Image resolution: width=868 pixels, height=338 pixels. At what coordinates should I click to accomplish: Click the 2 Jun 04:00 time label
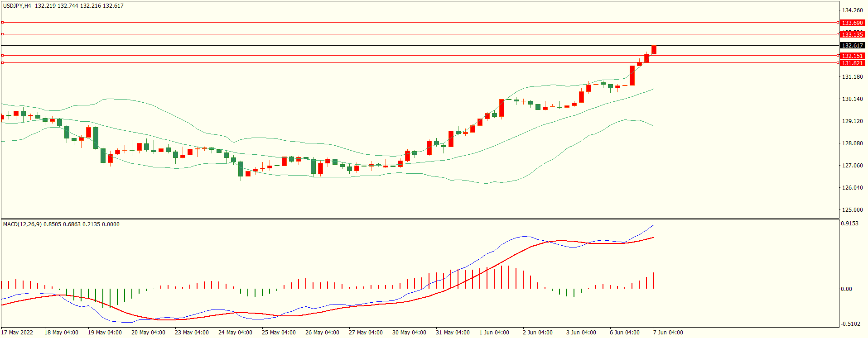coord(538,333)
